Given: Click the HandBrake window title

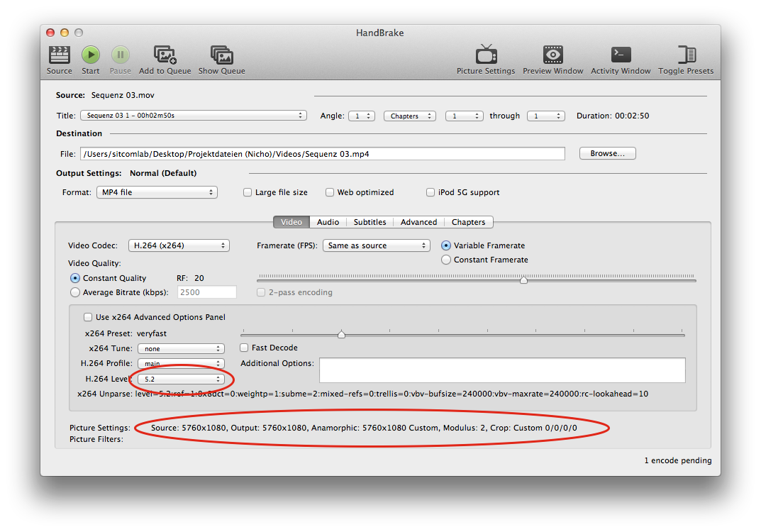Looking at the screenshot, I should (380, 33).
